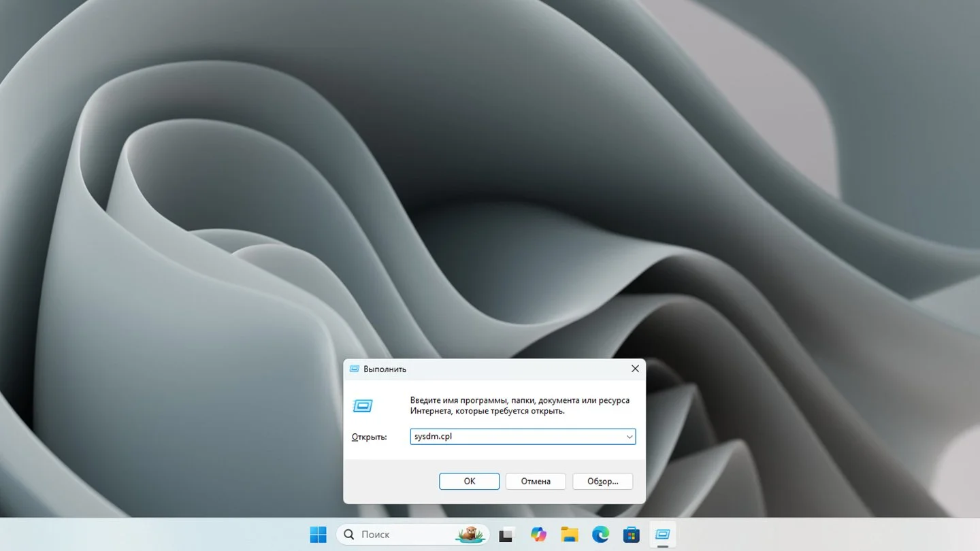
Task: Open File Explorer from the taskbar
Action: click(570, 535)
